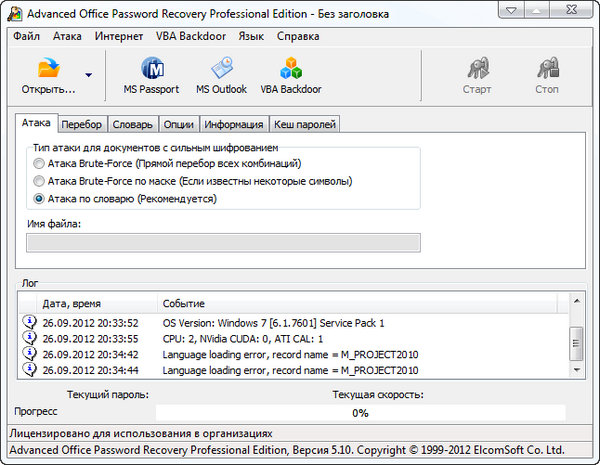Open the Атака menu
This screenshot has height=465, width=600.
click(67, 36)
